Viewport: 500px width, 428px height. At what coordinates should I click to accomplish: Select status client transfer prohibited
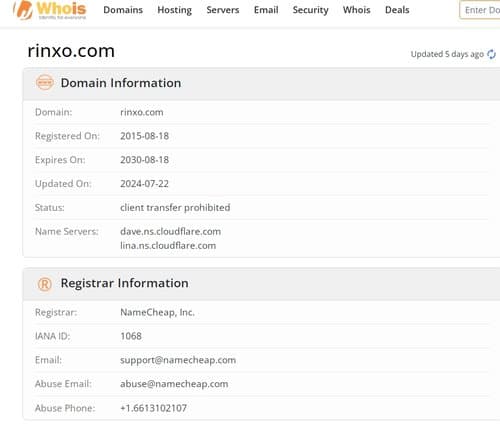tap(175, 208)
